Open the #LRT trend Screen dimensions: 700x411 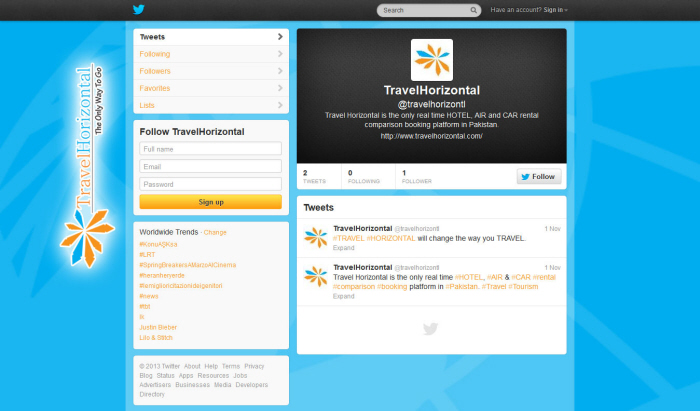(147, 255)
